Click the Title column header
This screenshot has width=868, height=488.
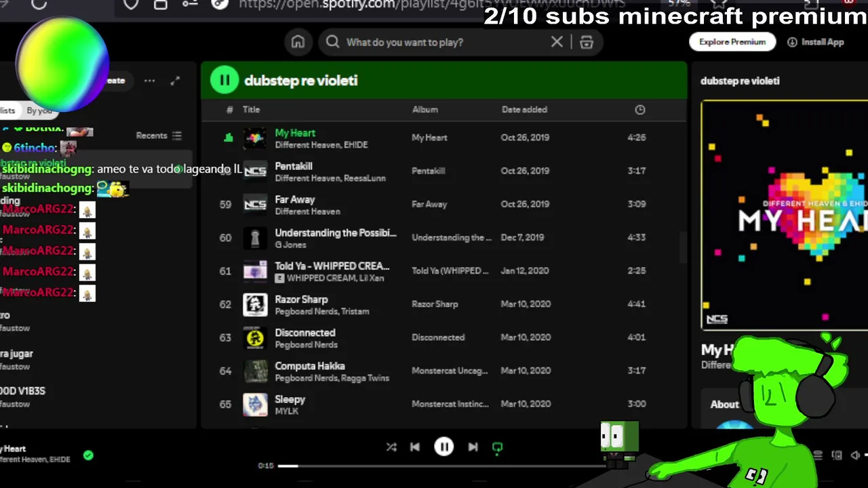coord(251,110)
